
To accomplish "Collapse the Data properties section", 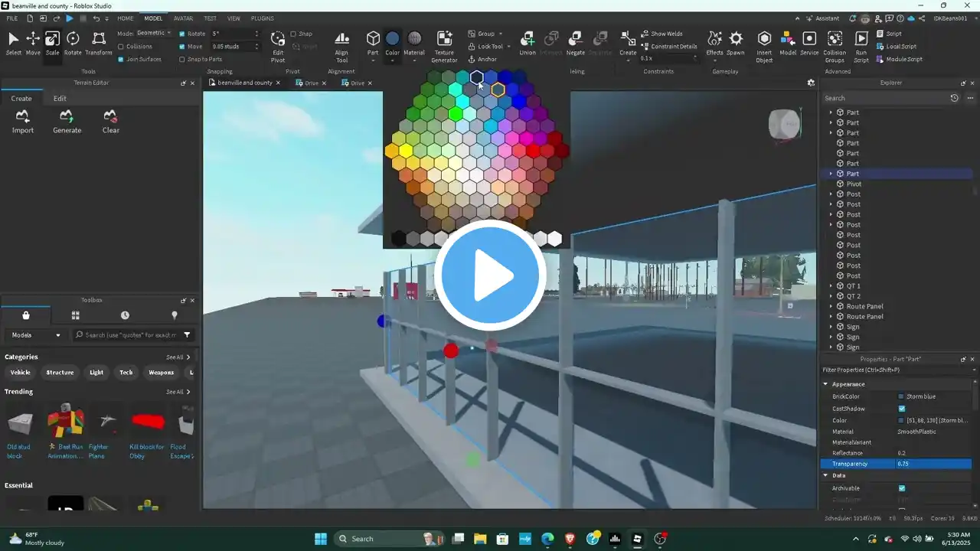I will 825,475.
